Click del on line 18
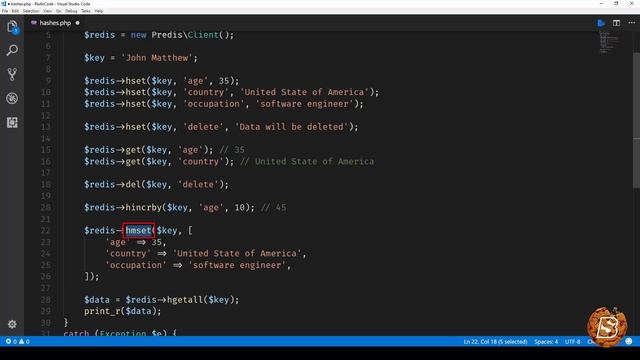Viewport: 640px width, 360px height. (x=133, y=184)
